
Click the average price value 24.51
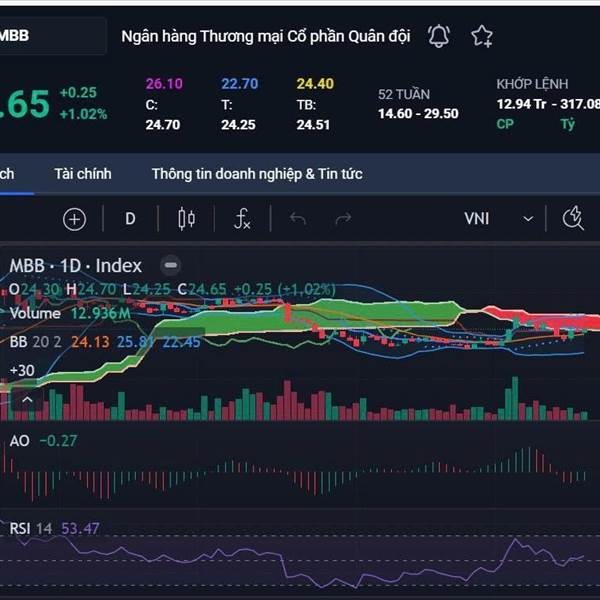pos(313,125)
